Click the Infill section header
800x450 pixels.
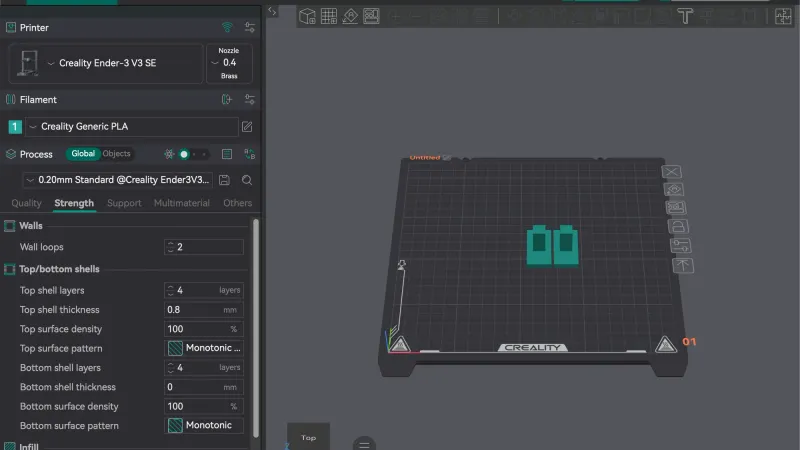point(29,446)
